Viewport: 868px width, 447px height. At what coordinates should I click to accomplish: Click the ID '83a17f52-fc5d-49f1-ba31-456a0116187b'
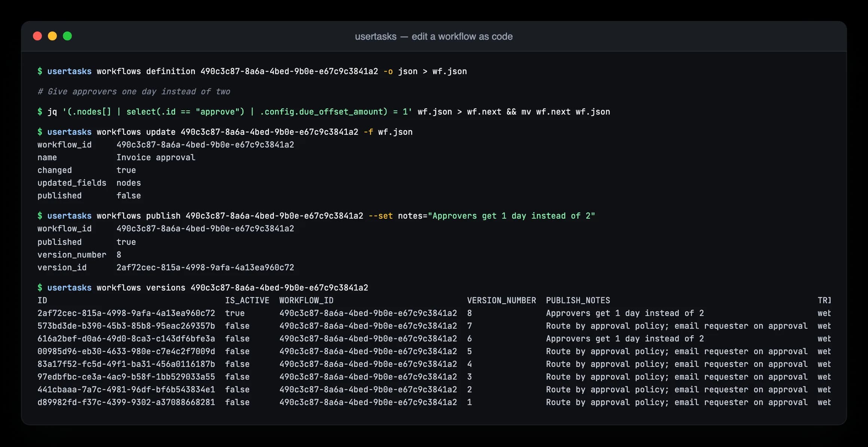[x=126, y=364]
